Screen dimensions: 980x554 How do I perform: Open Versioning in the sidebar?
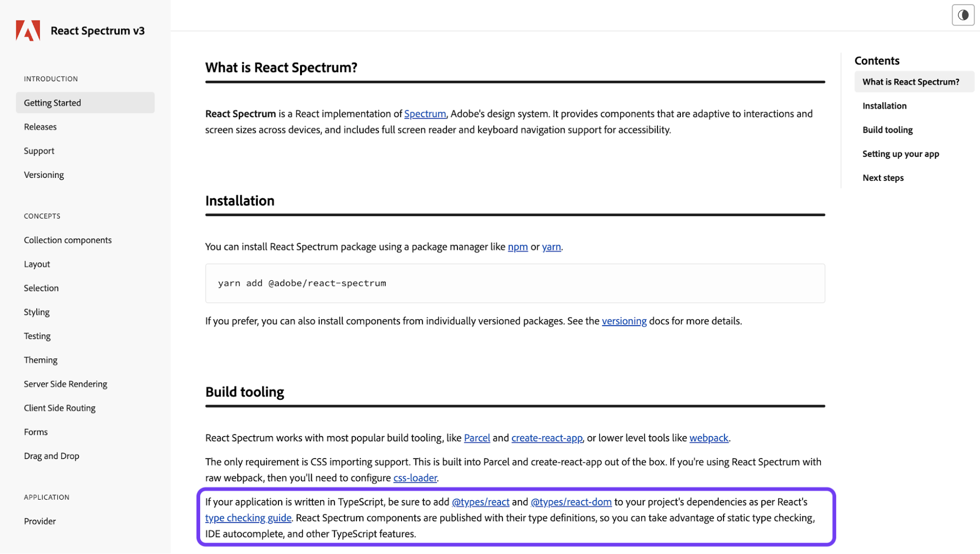(44, 175)
